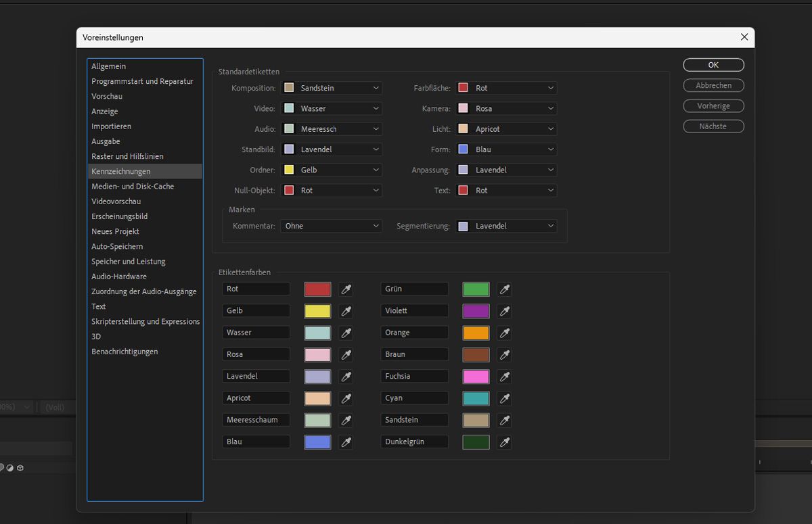Open the Erscheinungsbild preferences section

[119, 216]
